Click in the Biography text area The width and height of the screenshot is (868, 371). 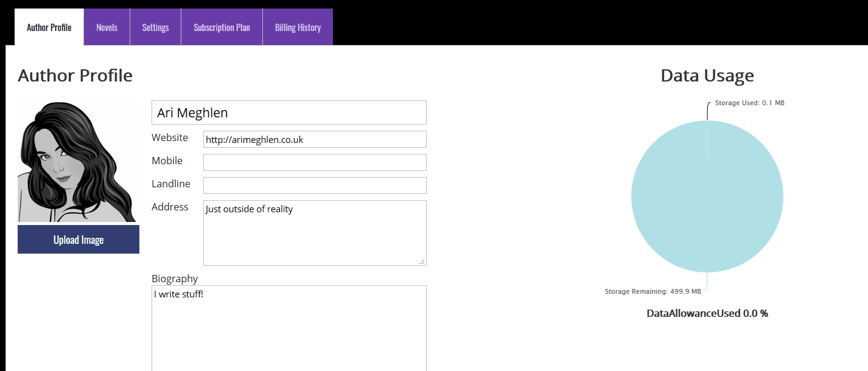coord(289,328)
